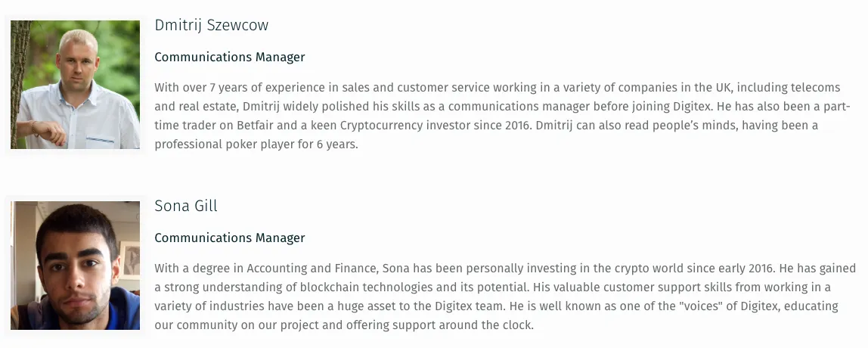Click Communications Manager title under Sona Gill
The width and height of the screenshot is (868, 348).
[230, 238]
